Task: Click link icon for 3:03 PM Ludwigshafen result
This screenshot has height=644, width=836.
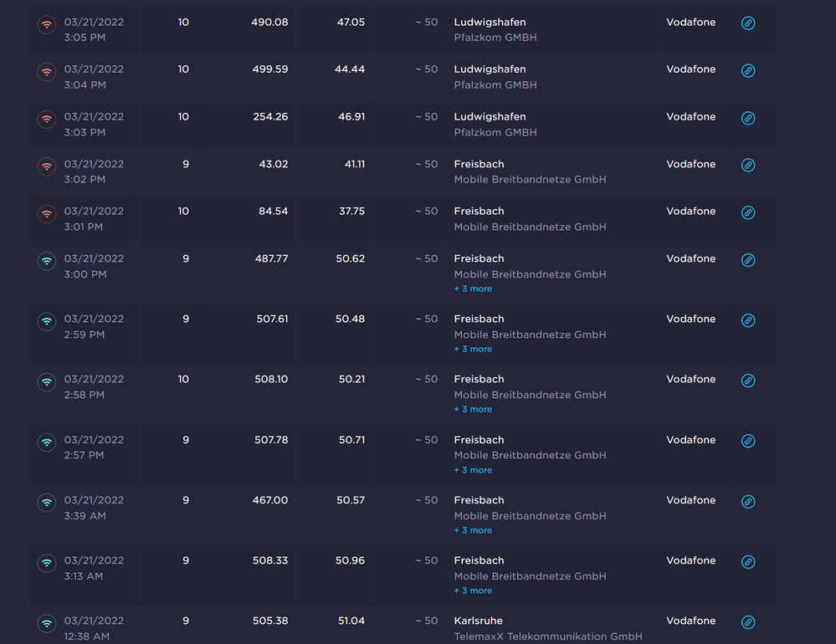Action: (748, 118)
